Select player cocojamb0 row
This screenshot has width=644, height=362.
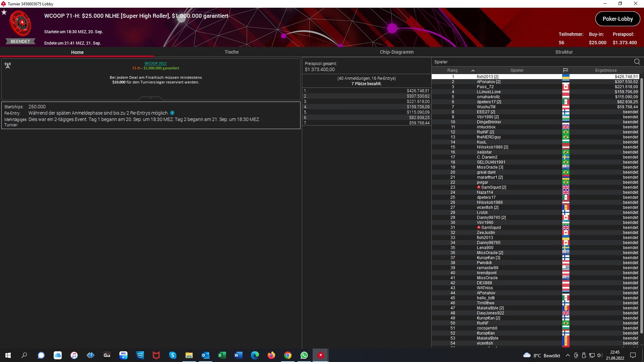pyautogui.click(x=535, y=328)
